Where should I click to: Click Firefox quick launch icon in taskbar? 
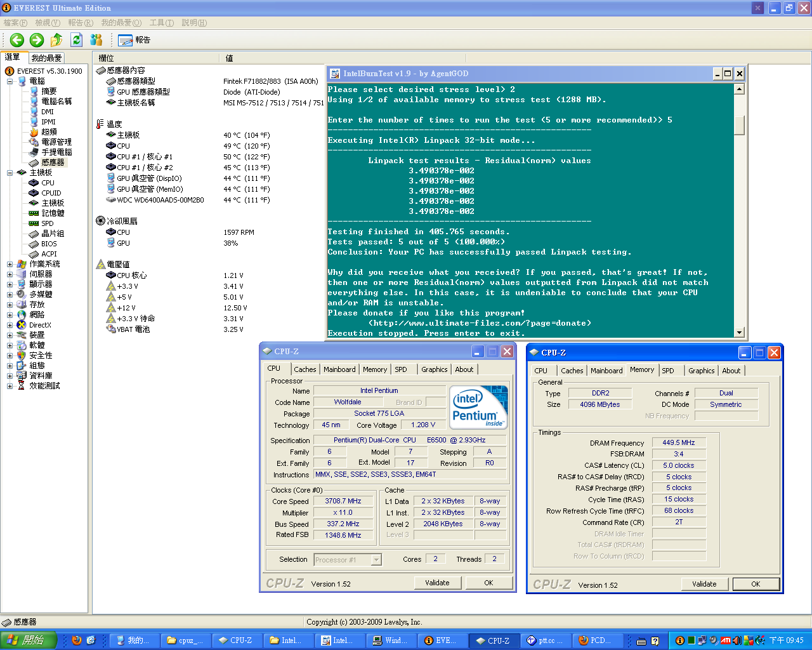pos(77,640)
